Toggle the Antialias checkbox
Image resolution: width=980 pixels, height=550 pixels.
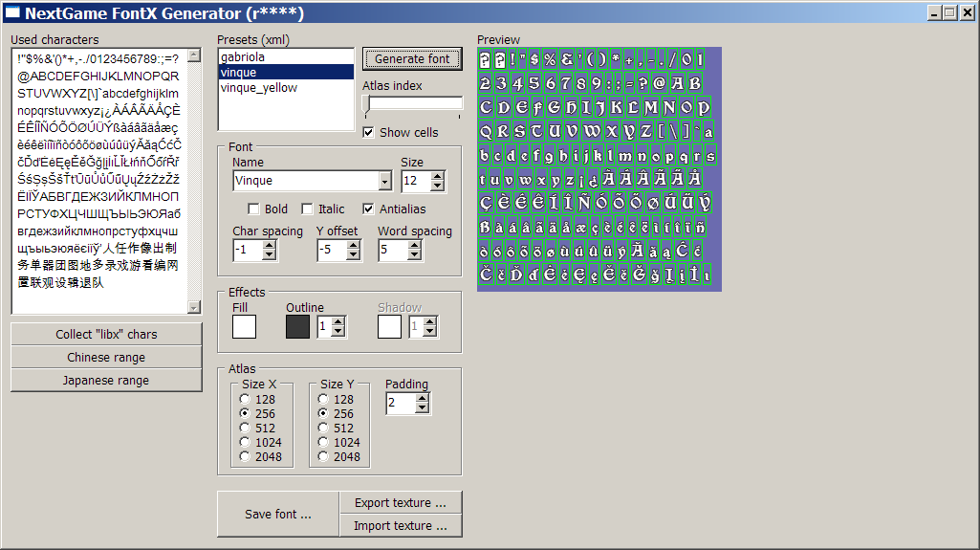(368, 209)
